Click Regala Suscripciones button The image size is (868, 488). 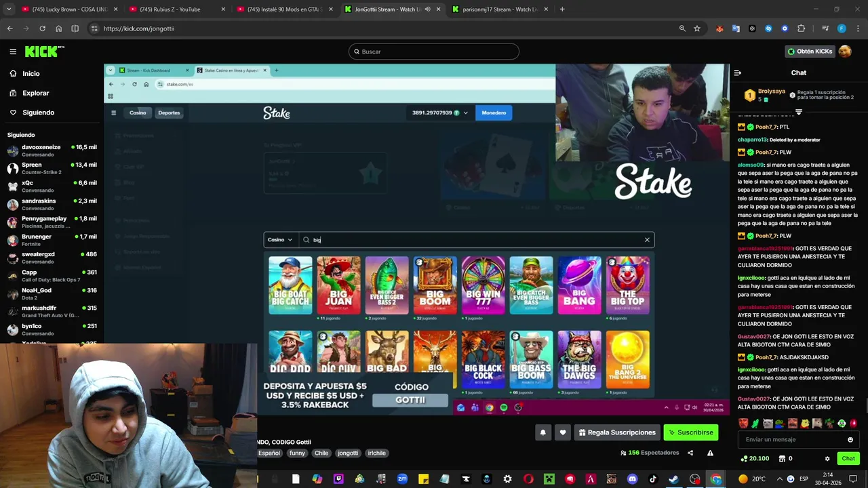click(x=616, y=432)
